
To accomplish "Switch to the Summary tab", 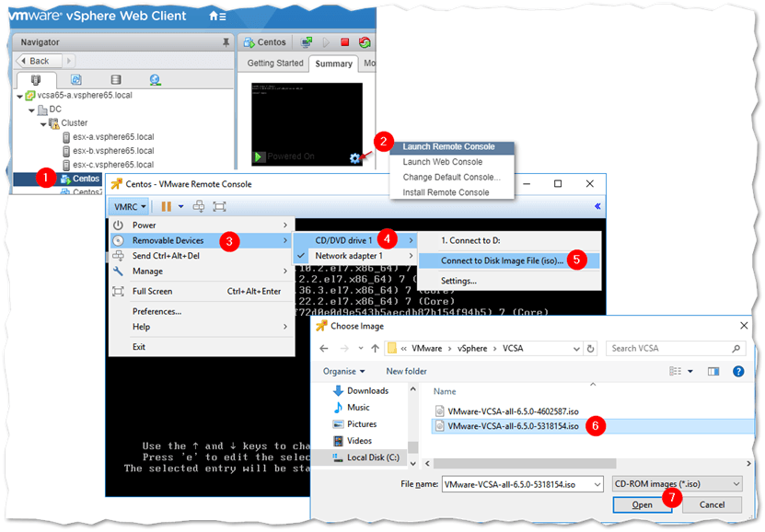I will pos(334,64).
